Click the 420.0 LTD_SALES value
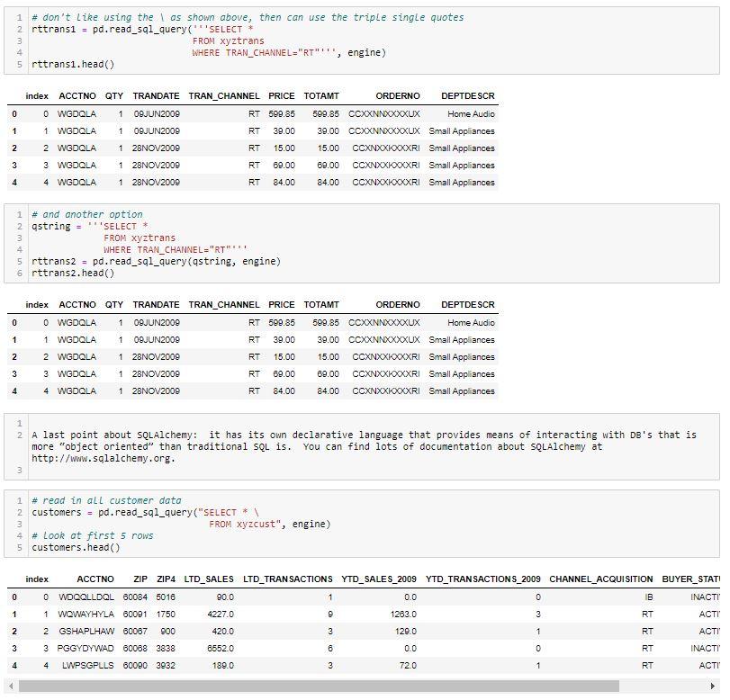730x700 pixels. 223,632
